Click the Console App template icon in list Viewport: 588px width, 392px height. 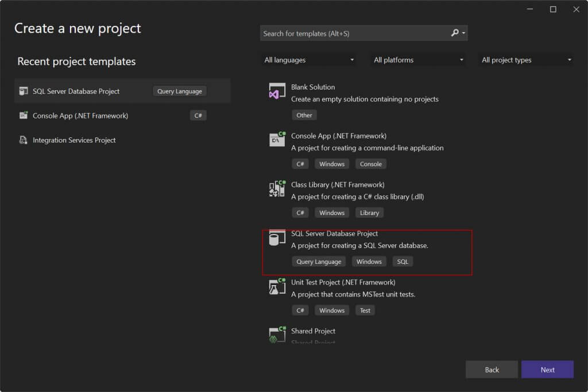pos(277,140)
